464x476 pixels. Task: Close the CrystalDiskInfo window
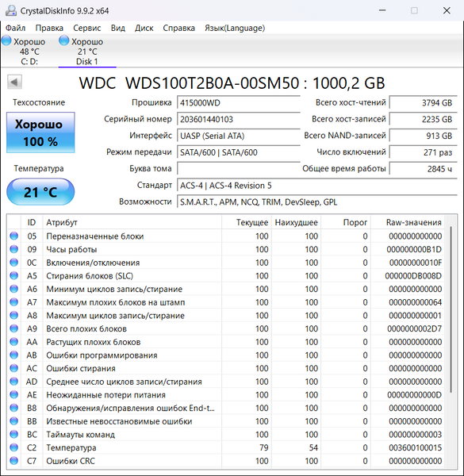[x=447, y=10]
